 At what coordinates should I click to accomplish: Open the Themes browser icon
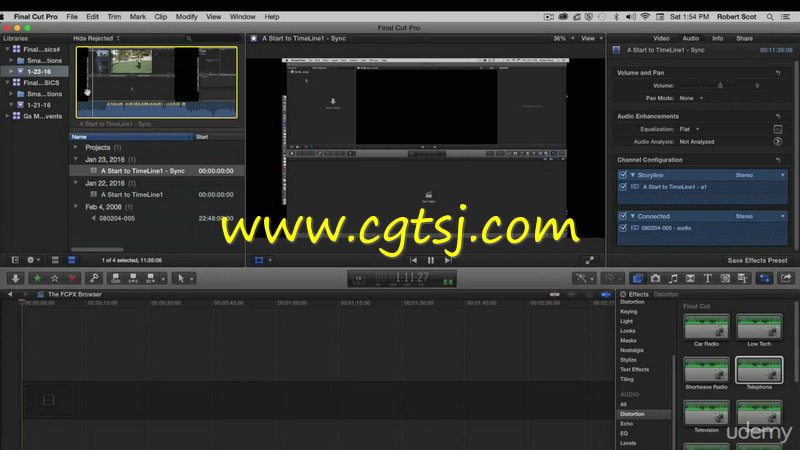(743, 279)
